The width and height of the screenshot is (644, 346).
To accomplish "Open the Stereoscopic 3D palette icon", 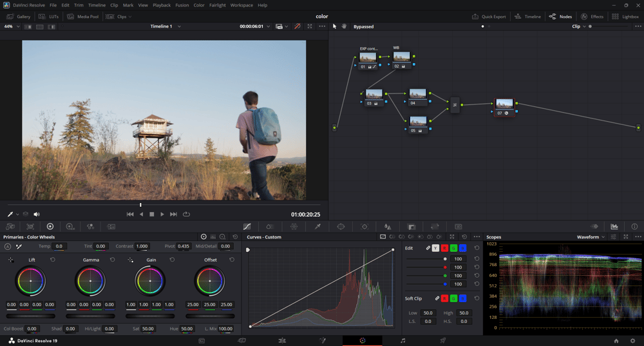I will 459,226.
